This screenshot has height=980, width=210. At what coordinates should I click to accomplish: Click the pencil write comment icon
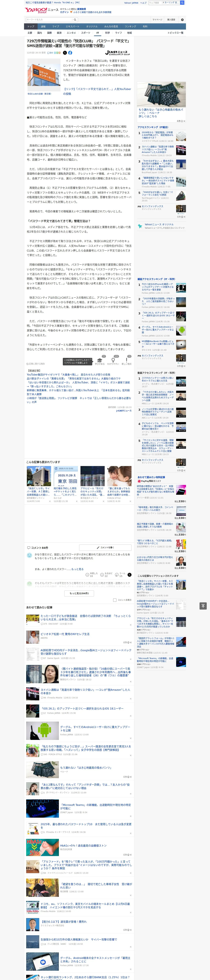[98, 547]
